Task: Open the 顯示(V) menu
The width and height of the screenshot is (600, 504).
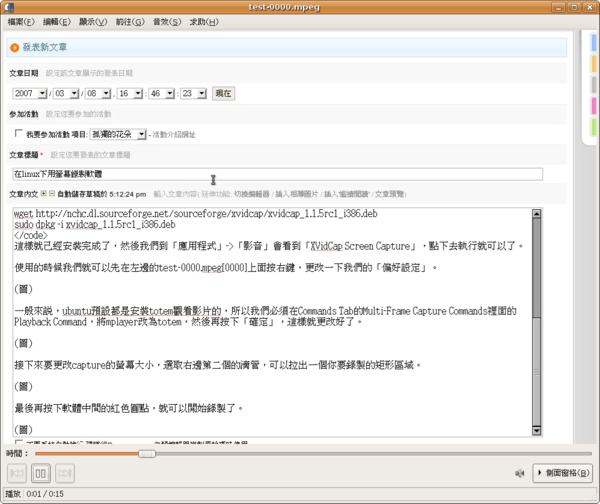Action: coord(93,22)
